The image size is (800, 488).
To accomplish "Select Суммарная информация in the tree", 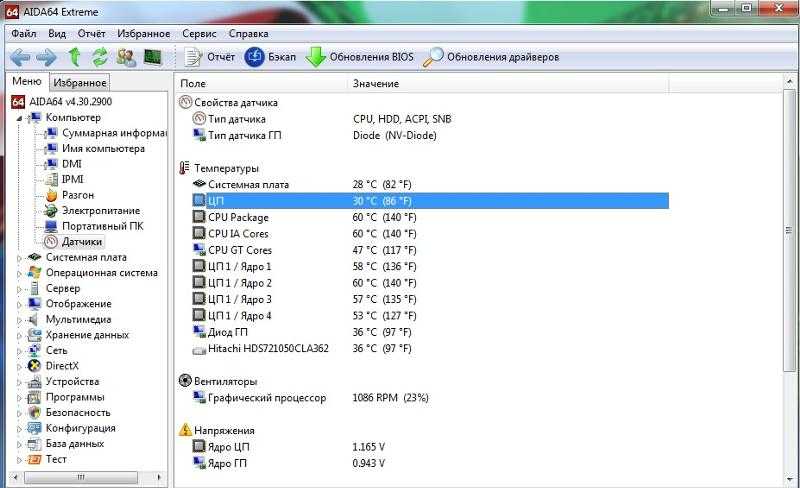I will click(114, 133).
